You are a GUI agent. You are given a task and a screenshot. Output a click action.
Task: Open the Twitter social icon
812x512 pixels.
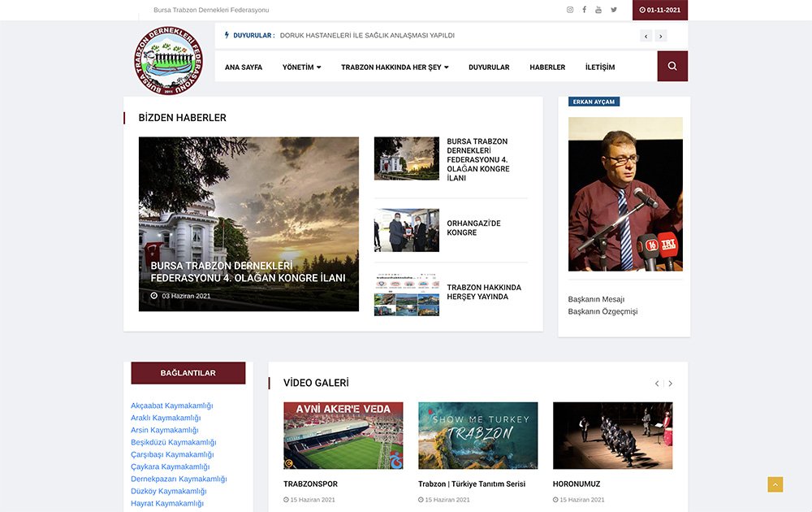tap(614, 10)
